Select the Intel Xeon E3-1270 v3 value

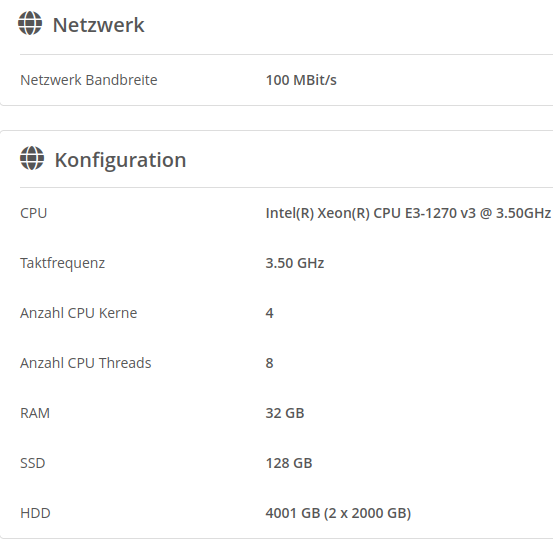(x=408, y=213)
